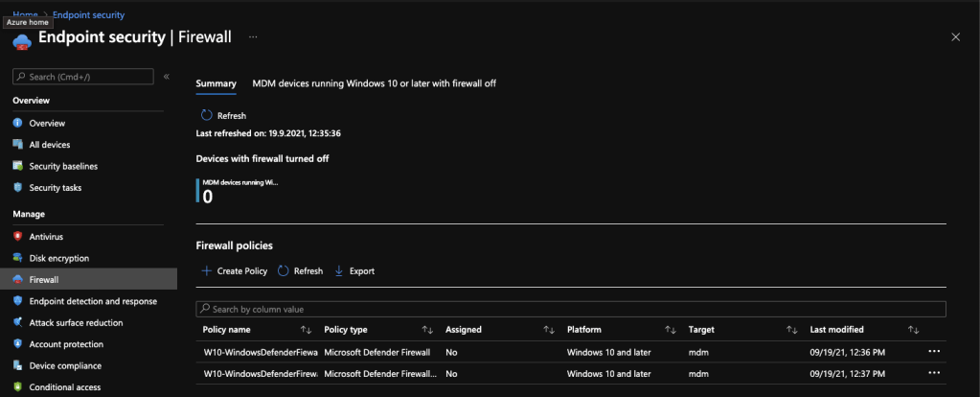Select Disk encryption in sidebar
Image resolution: width=980 pixels, height=397 pixels.
coord(58,258)
